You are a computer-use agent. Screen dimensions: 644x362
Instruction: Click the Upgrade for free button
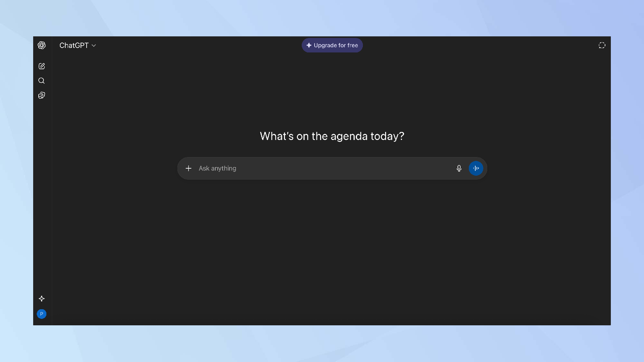(336, 45)
